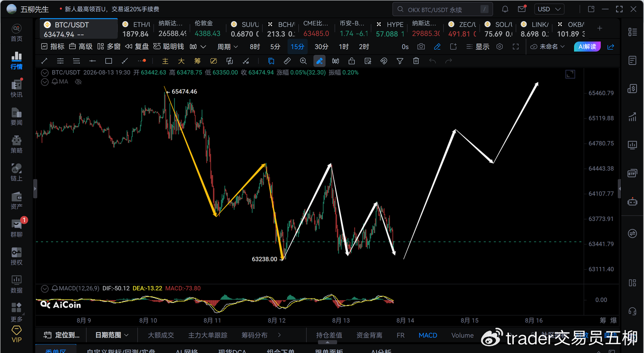Viewport: 644px width, 353px height.
Task: Click the 显示 display button
Action: tap(478, 47)
